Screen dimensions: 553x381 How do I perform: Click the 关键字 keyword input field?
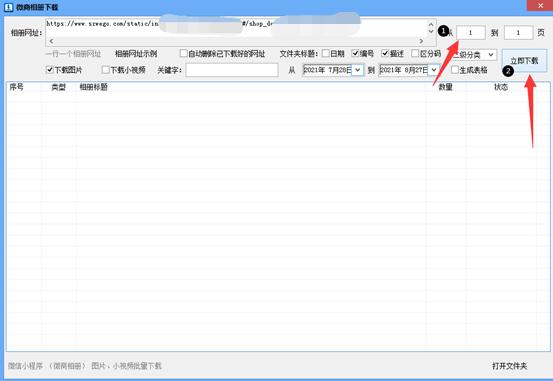(x=232, y=70)
